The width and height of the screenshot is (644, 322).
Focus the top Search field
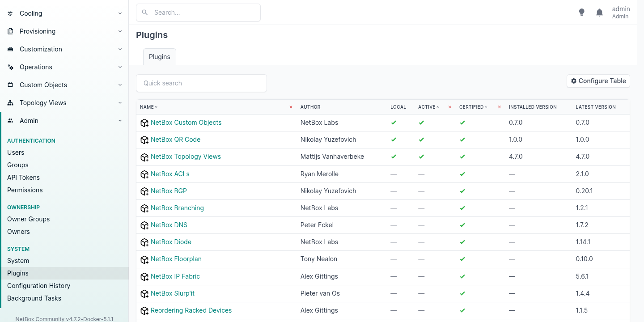pyautogui.click(x=198, y=13)
